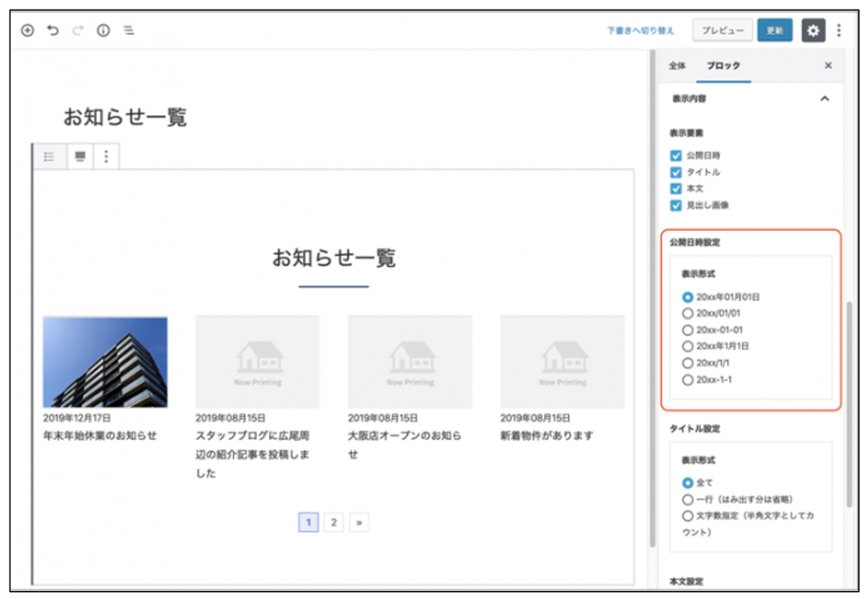Image resolution: width=868 pixels, height=599 pixels.
Task: Click 下書きへ切り替え link
Action: pos(640,30)
